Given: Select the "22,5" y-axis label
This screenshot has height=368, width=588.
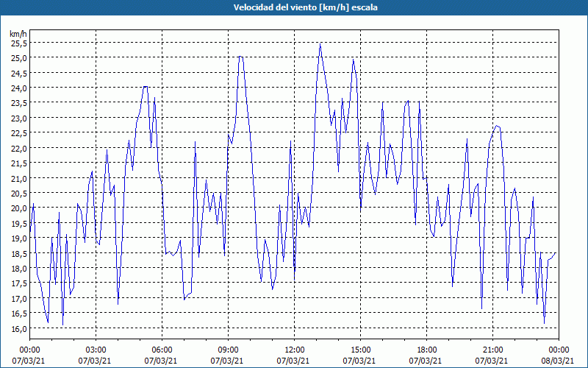Looking at the screenshot, I should point(18,134).
